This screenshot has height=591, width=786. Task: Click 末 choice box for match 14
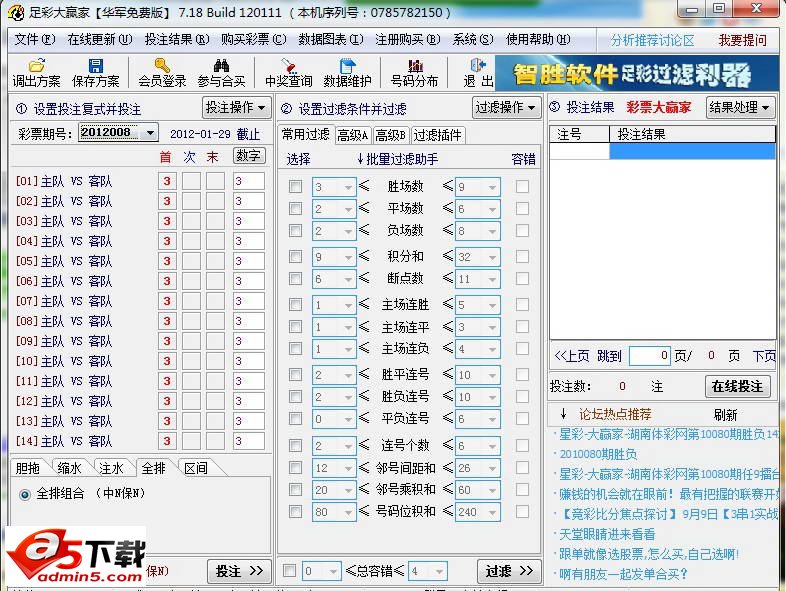(x=216, y=441)
